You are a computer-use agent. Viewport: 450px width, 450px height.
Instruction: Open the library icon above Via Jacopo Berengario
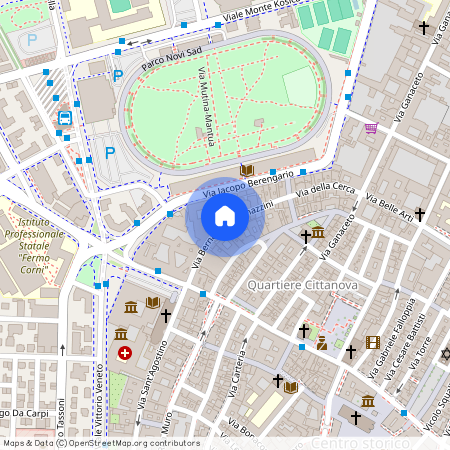[247, 170]
